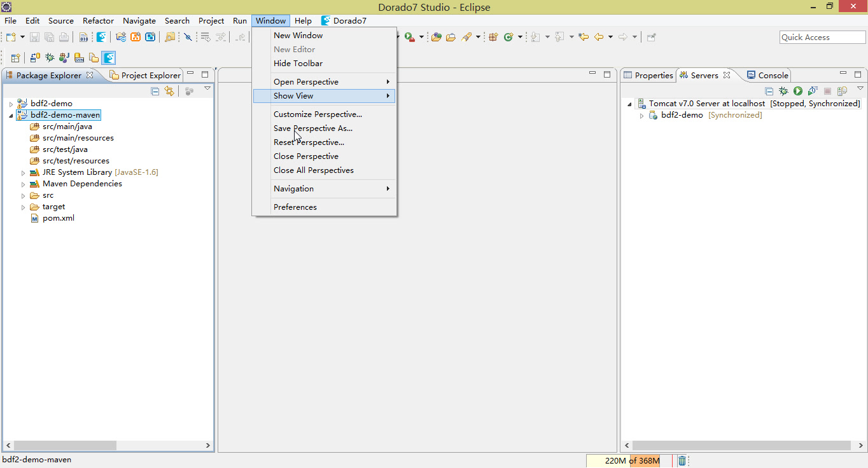Viewport: 868px width, 468px height.
Task: Switch to the Properties tab
Action: click(648, 75)
